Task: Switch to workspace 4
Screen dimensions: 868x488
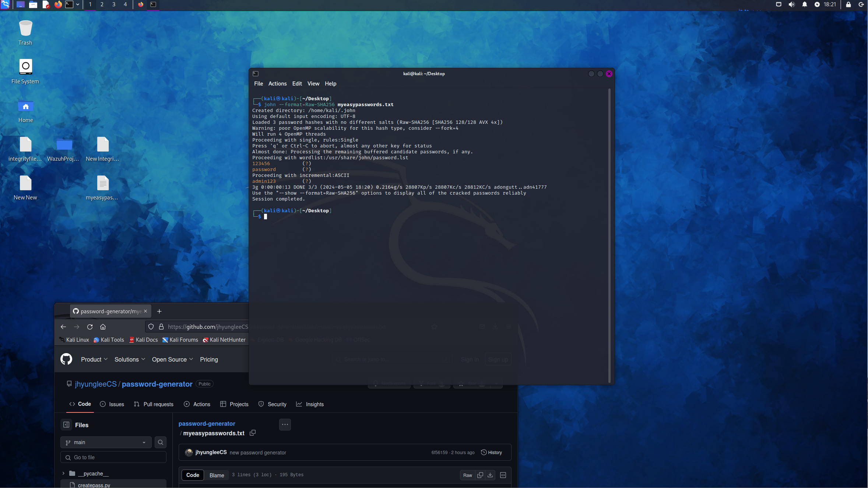Action: 125,4
